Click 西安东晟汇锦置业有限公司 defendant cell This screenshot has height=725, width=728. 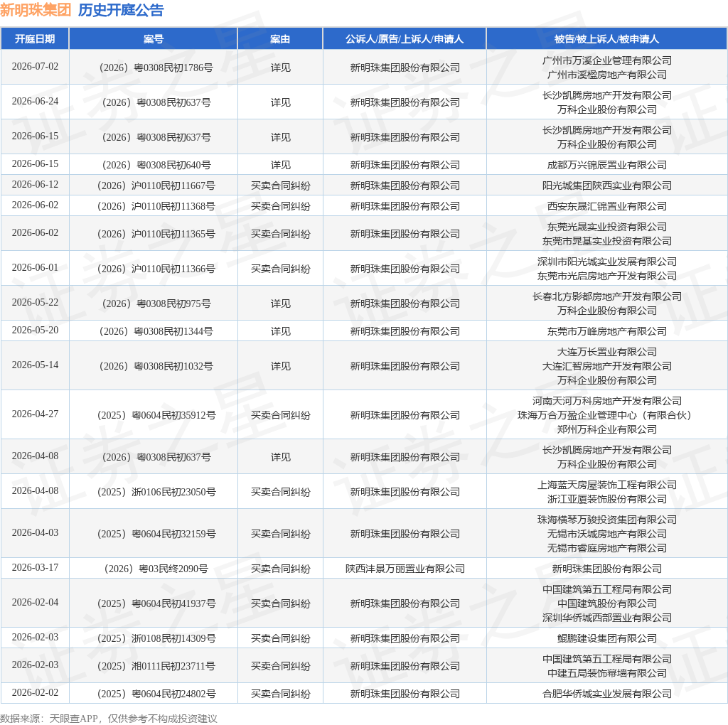(607, 206)
